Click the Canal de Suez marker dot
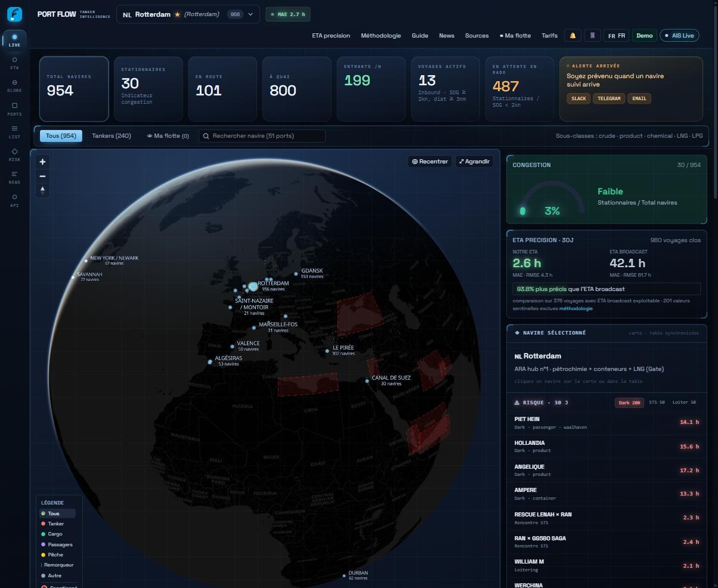The height and width of the screenshot is (588, 718). [x=367, y=381]
